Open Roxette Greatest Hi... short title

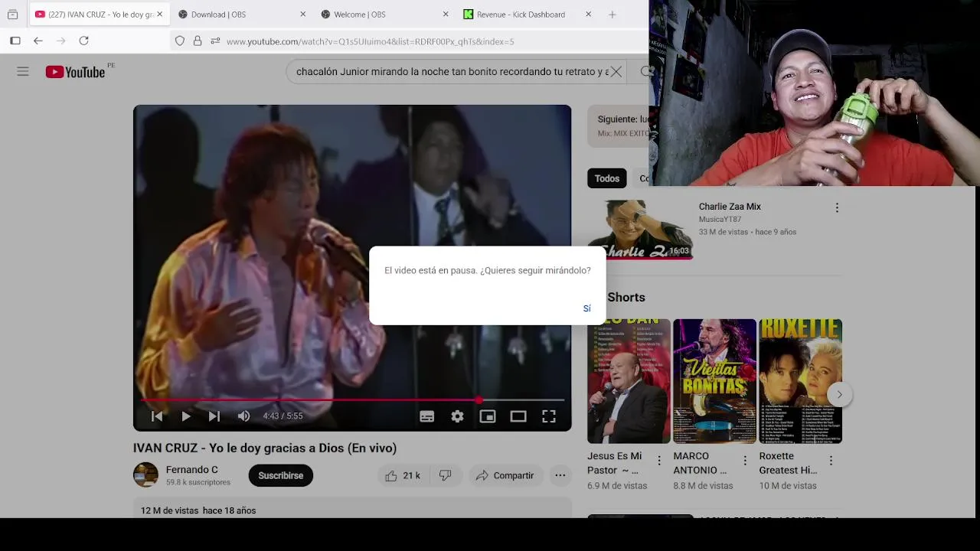coord(789,463)
